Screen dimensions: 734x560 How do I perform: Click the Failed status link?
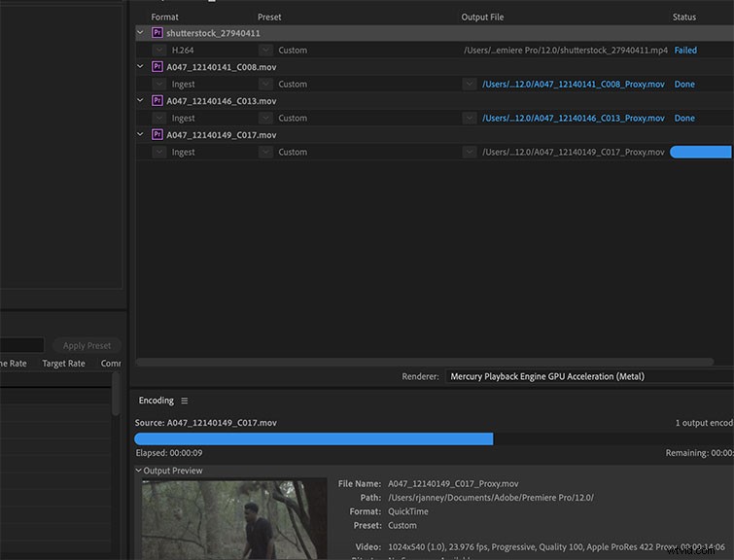pos(685,51)
